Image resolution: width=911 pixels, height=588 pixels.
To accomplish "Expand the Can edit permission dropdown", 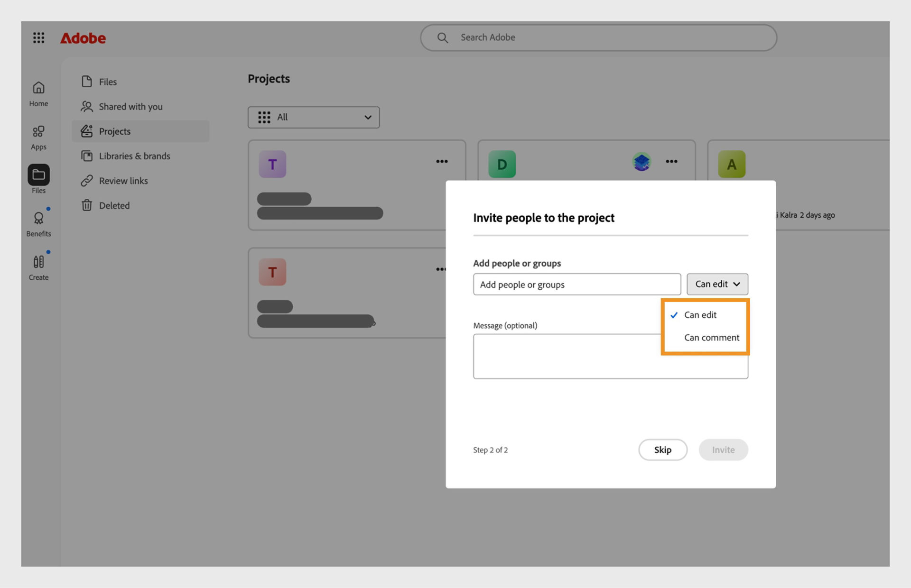I will (x=717, y=284).
